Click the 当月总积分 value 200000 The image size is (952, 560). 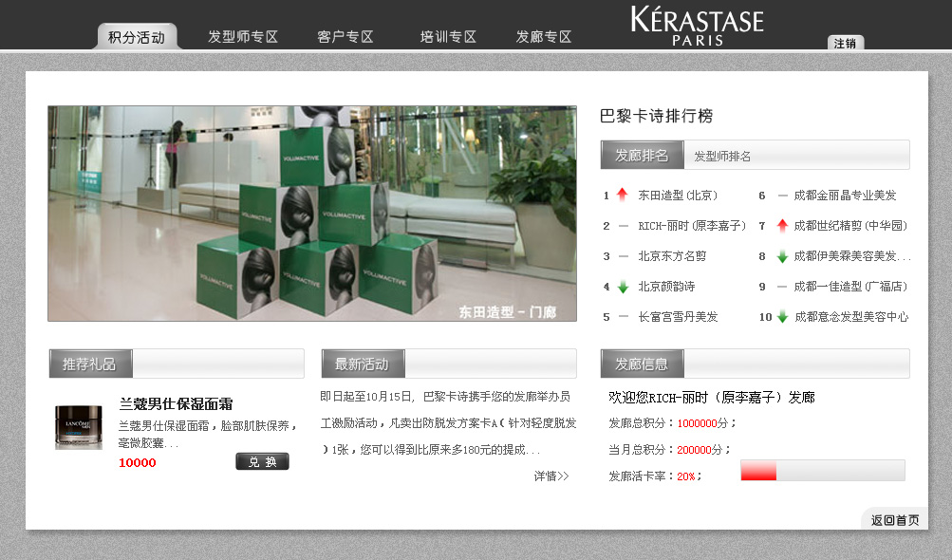(695, 450)
